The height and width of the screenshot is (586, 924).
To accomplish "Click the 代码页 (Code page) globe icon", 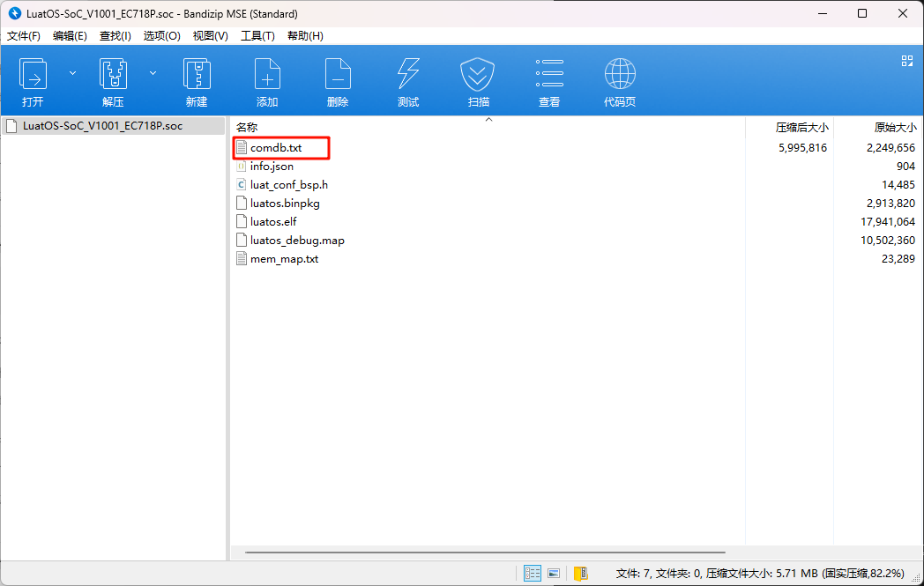I will pyautogui.click(x=620, y=74).
